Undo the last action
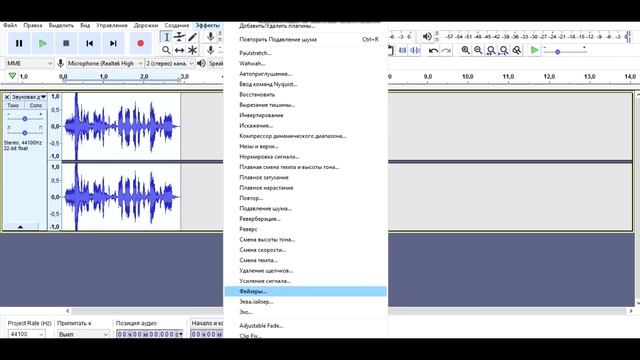This screenshot has width=640, height=360. click(x=433, y=50)
